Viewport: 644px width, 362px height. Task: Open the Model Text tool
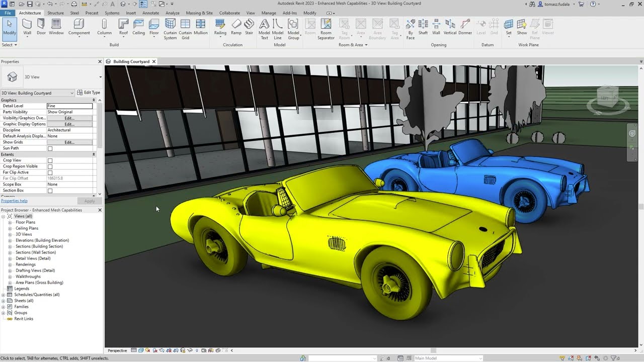click(x=264, y=29)
